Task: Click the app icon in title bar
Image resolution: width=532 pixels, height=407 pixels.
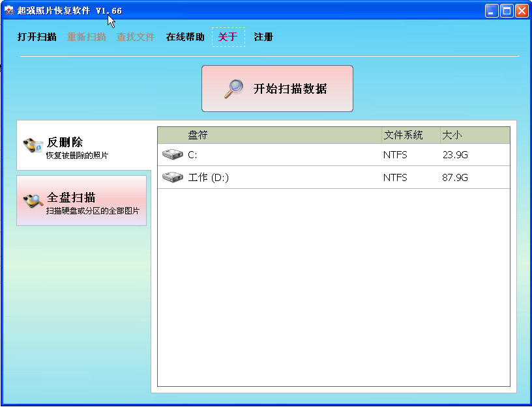Action: [x=9, y=11]
